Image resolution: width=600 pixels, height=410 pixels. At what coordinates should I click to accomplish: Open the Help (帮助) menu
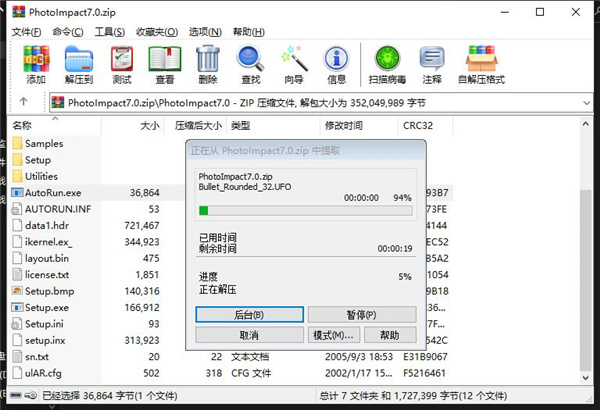coord(249,32)
